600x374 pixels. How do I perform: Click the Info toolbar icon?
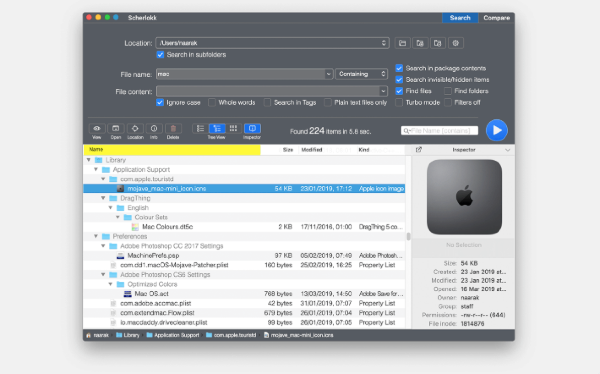(x=154, y=129)
